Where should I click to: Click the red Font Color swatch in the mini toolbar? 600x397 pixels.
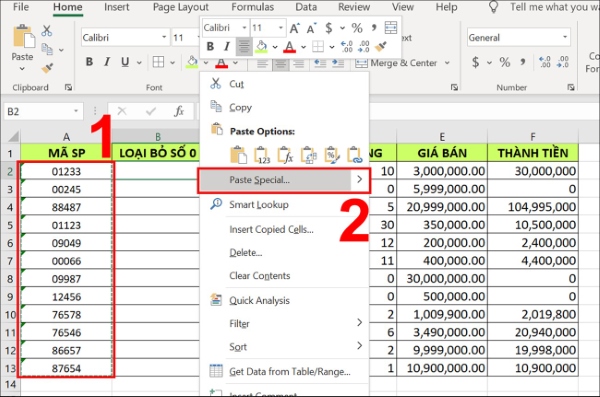290,47
